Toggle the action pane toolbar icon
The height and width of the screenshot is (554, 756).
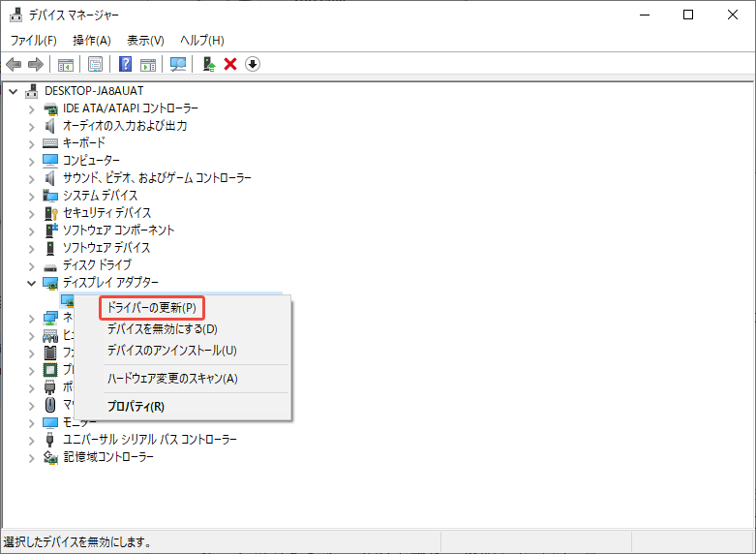[x=148, y=64]
